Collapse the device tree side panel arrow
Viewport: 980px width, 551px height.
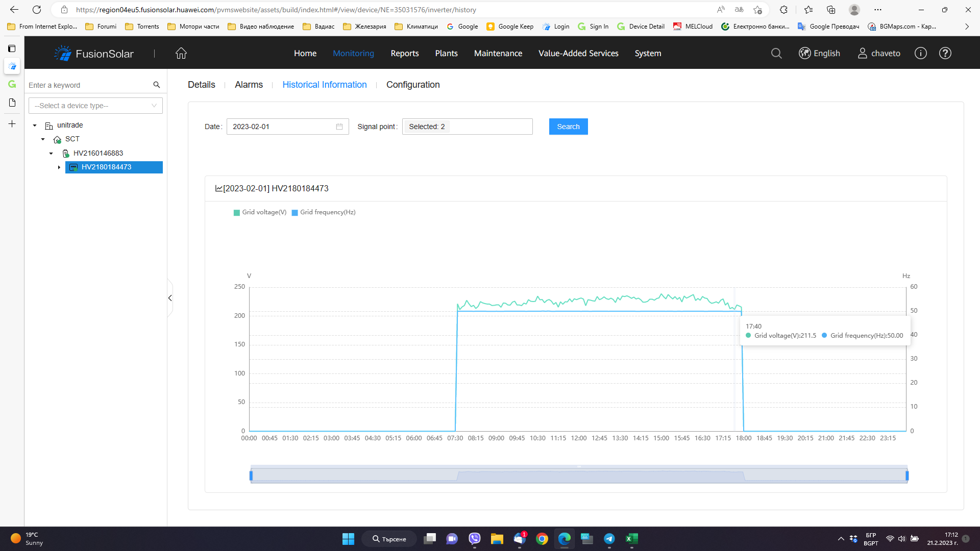[170, 298]
